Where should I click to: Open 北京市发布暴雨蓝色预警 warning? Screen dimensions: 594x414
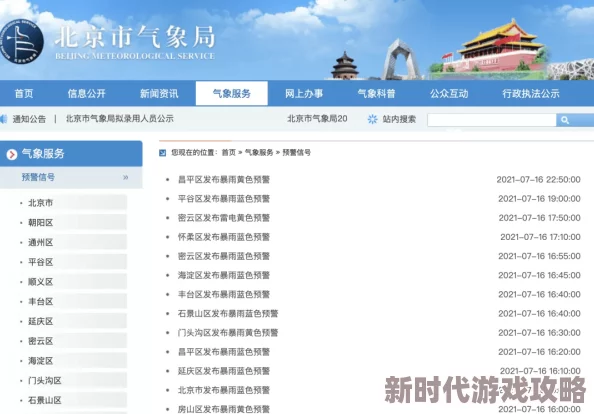click(x=224, y=390)
